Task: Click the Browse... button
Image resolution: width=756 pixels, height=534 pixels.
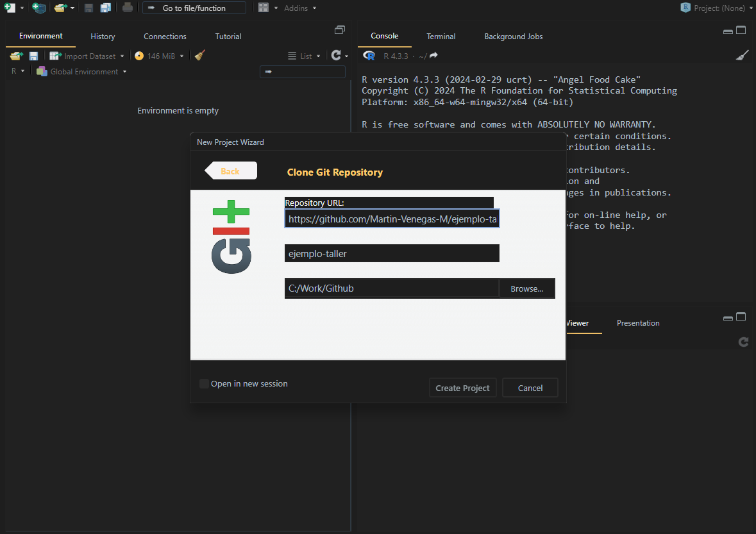Action: 527,288
